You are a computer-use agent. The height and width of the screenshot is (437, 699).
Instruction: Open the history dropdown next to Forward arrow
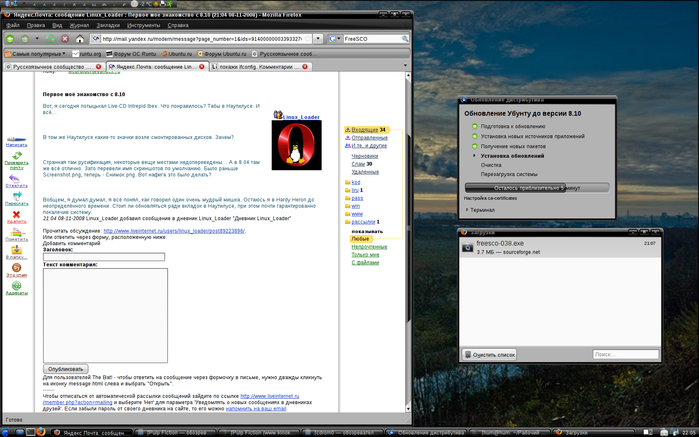click(x=37, y=39)
